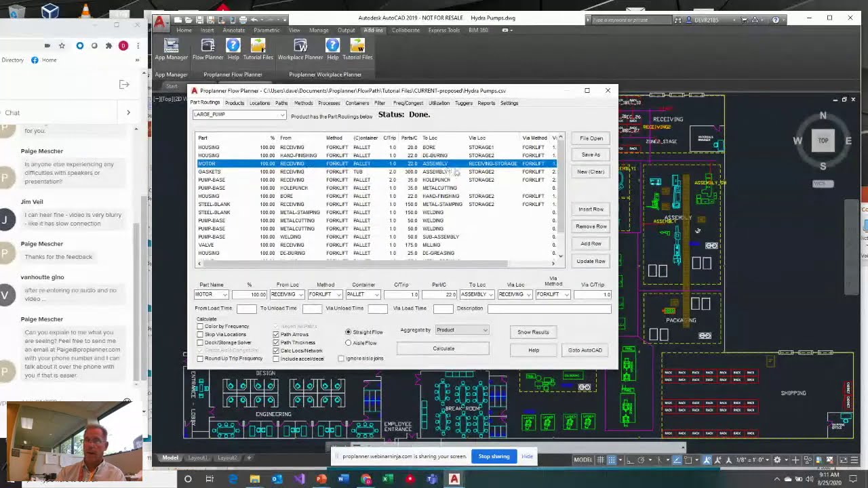Open the ViewCube TOP face
Viewport: 868px width, 488px height.
pyautogui.click(x=823, y=140)
